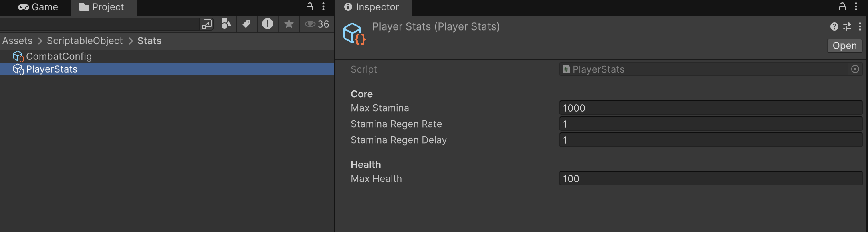
Task: Open the search in new window icon
Action: (207, 24)
